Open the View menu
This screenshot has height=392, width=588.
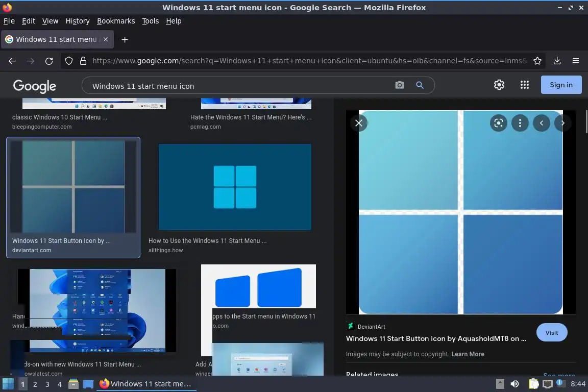tap(50, 21)
